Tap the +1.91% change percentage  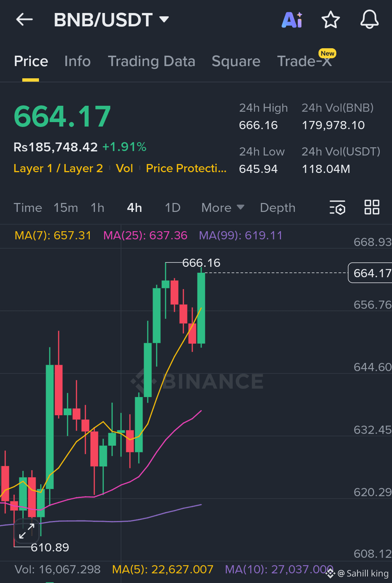coord(124,147)
